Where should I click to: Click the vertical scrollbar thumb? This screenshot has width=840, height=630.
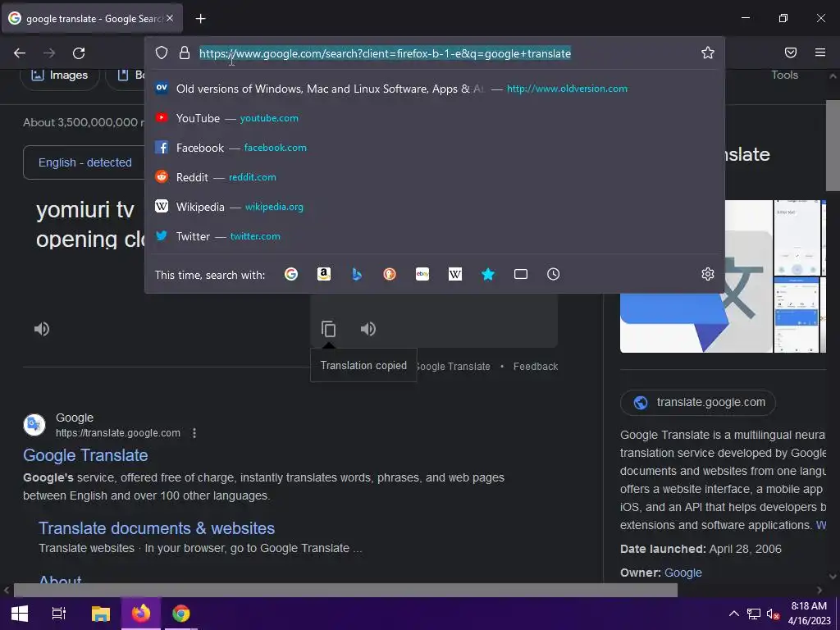click(833, 144)
